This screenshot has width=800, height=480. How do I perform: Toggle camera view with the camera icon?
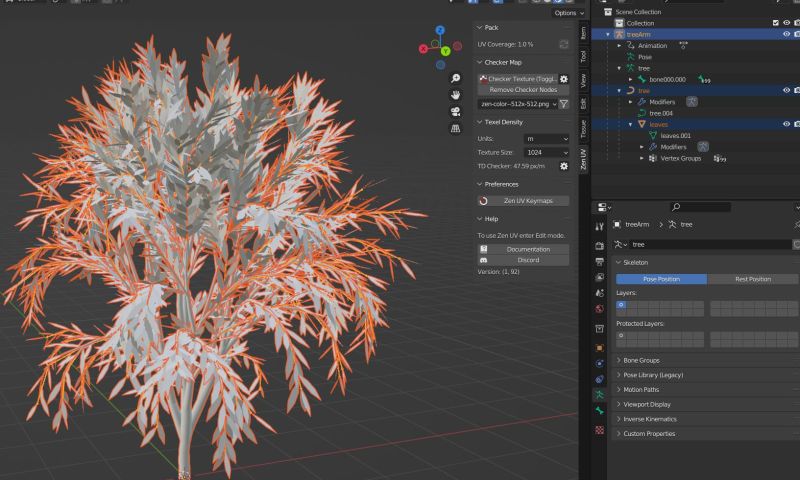(x=455, y=112)
